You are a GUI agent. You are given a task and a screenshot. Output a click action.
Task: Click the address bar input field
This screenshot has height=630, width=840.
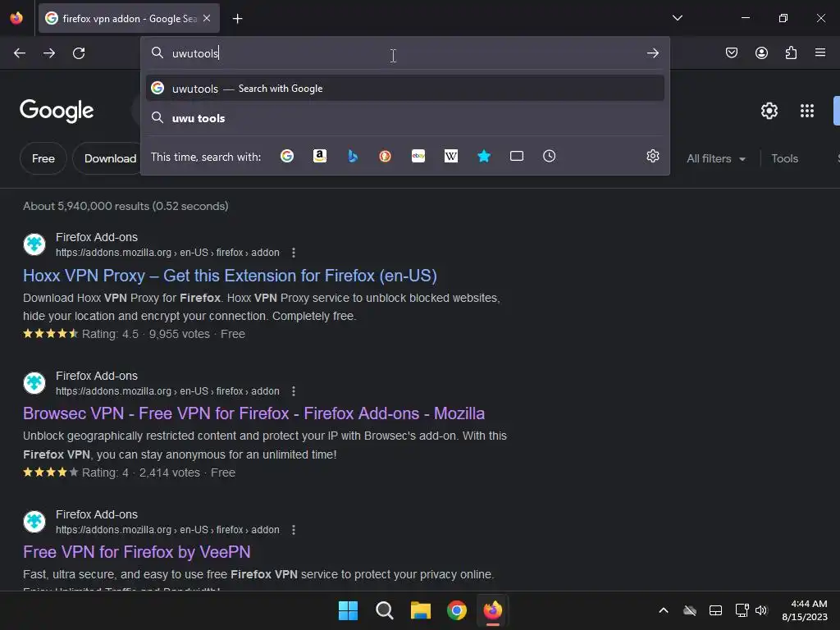[405, 53]
